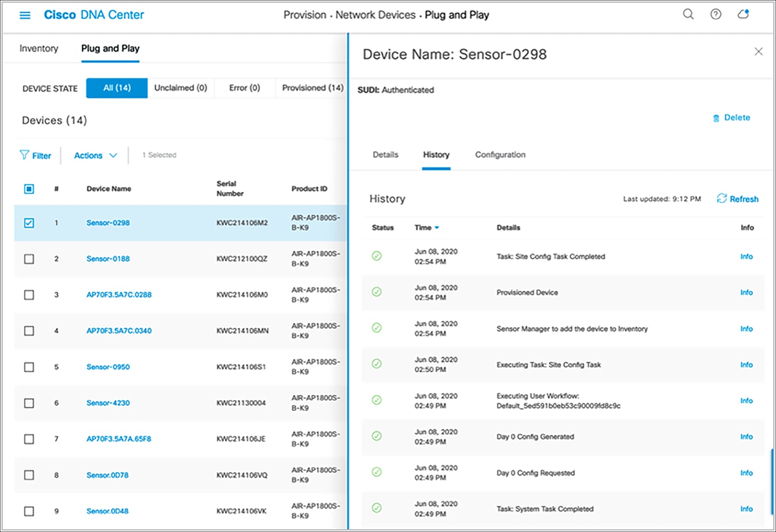Screen dimensions: 776x532
Task: Select the History tab
Action: (x=436, y=155)
